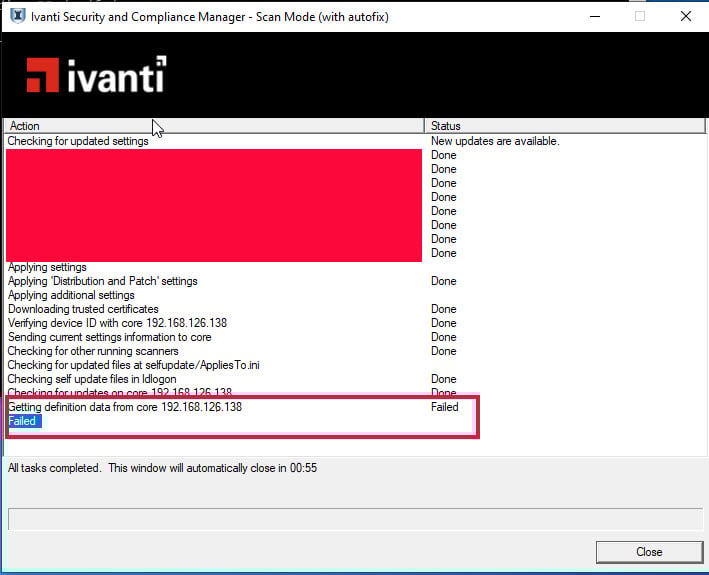Click the Failed status of definition data
This screenshot has width=709, height=575.
point(445,407)
